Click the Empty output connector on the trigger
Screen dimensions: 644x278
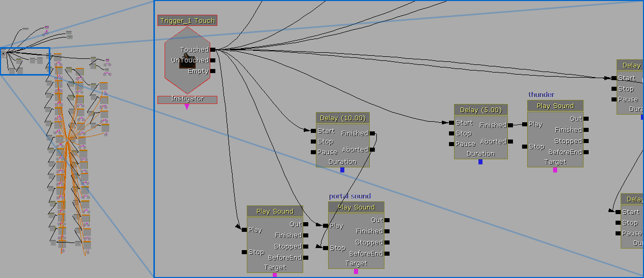pos(212,71)
